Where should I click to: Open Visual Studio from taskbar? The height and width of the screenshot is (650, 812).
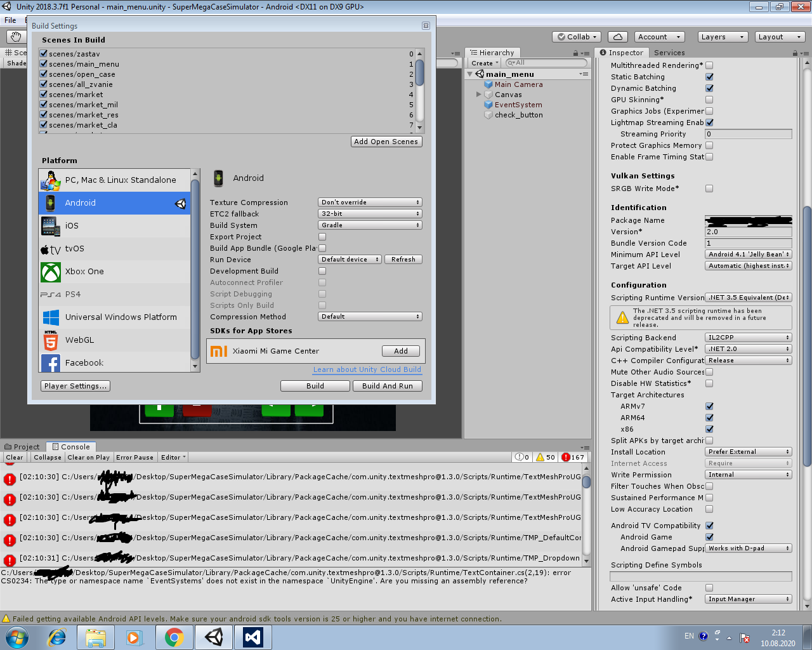253,637
